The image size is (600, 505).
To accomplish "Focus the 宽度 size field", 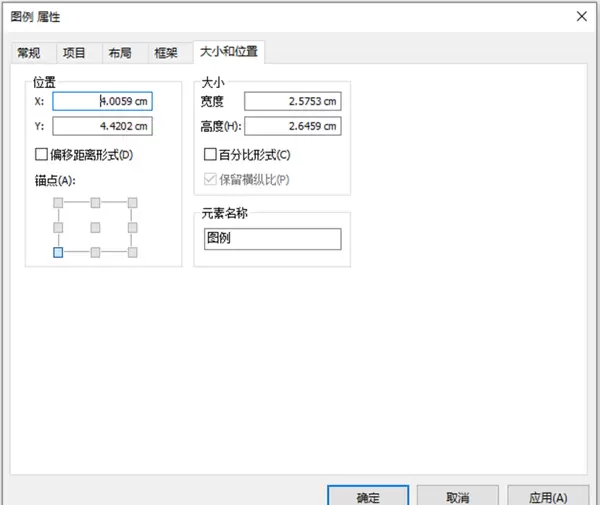I will coord(292,101).
